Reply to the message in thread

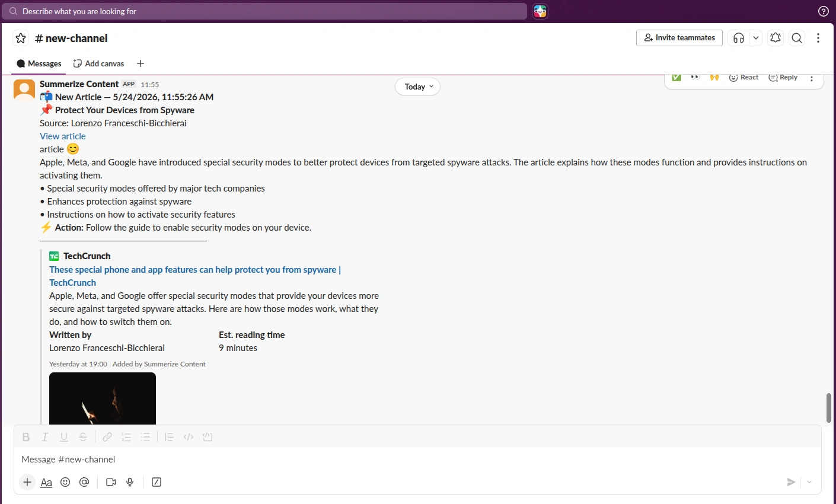click(x=783, y=78)
